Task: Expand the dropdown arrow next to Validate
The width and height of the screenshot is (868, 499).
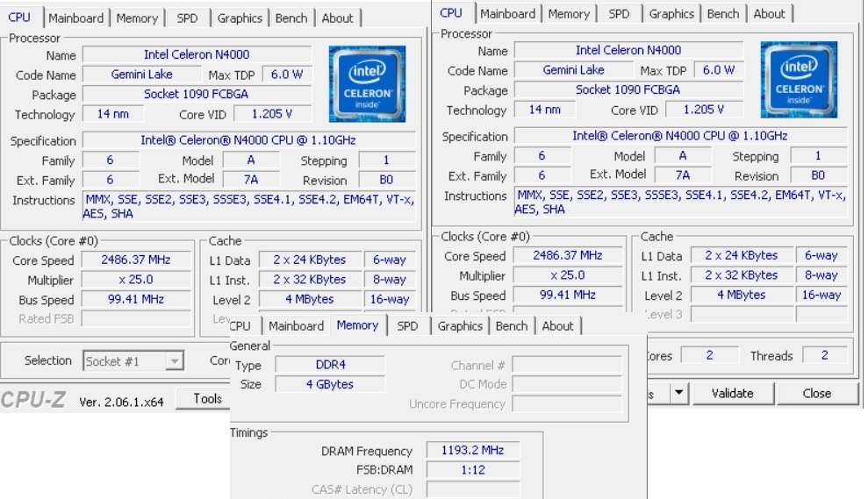Action: point(678,393)
